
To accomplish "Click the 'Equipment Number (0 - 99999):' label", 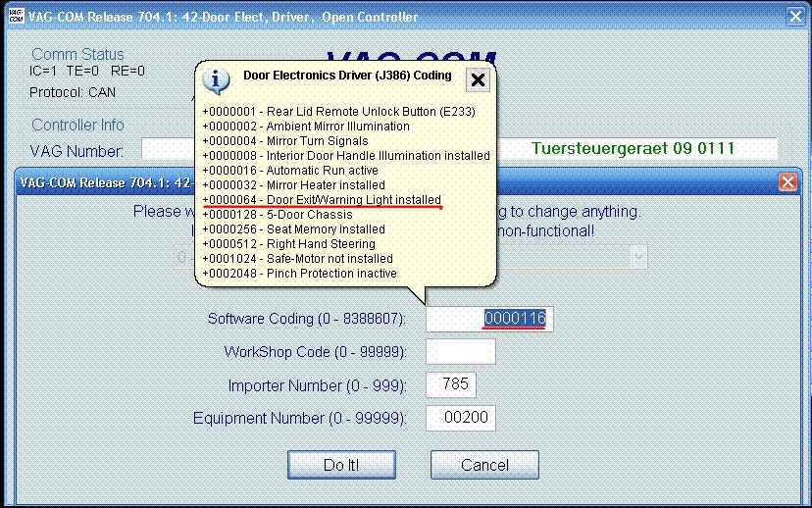I will [299, 419].
